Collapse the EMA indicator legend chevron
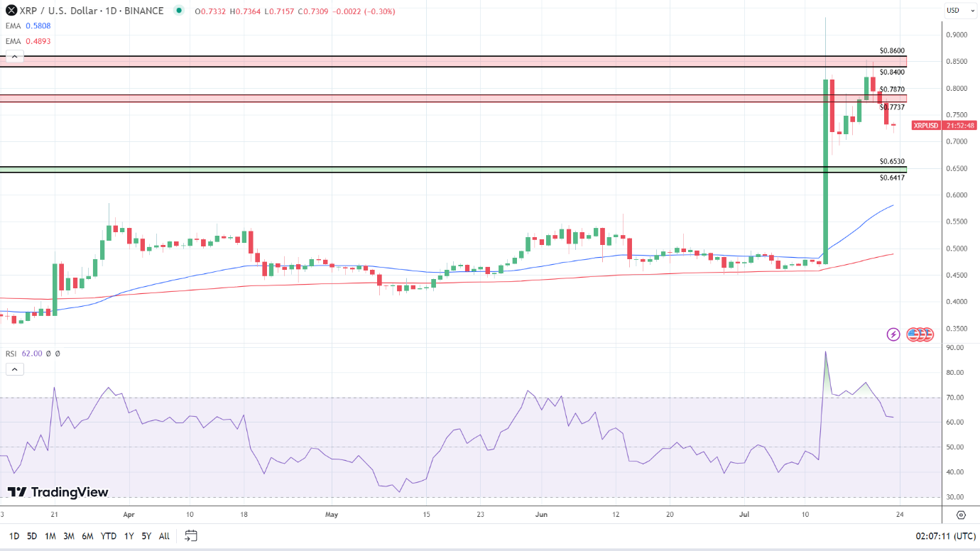 [13, 57]
